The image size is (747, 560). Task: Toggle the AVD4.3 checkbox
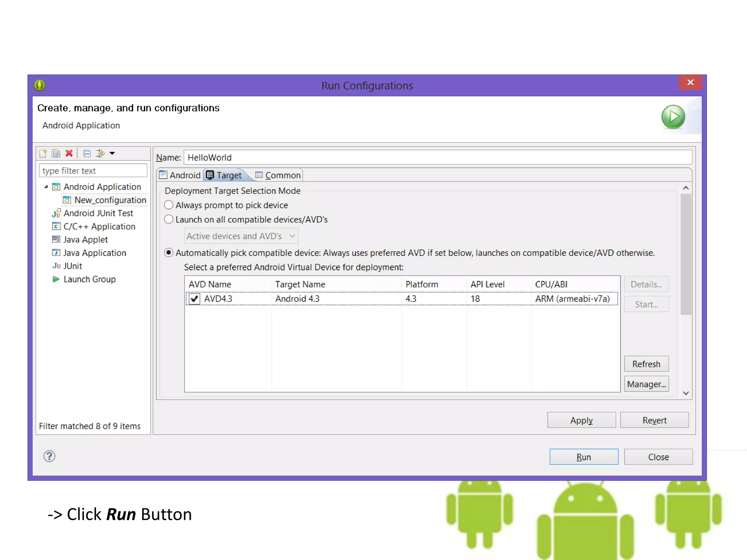[194, 299]
